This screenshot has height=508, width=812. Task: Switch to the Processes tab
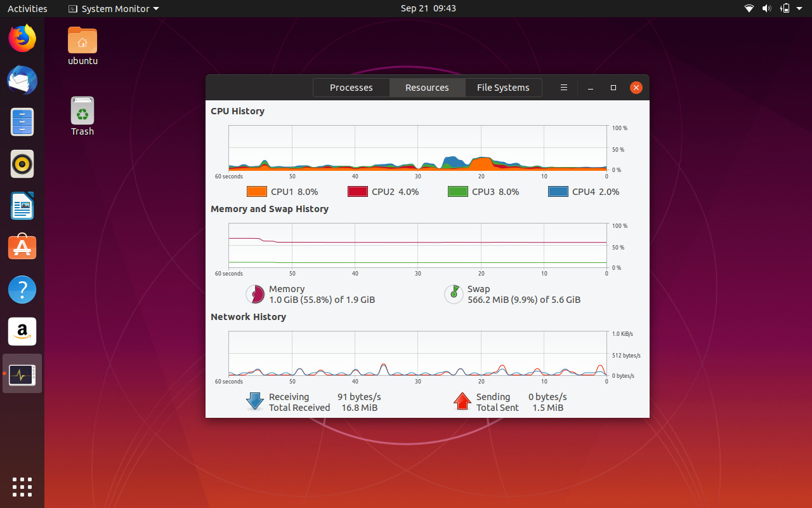tap(351, 88)
